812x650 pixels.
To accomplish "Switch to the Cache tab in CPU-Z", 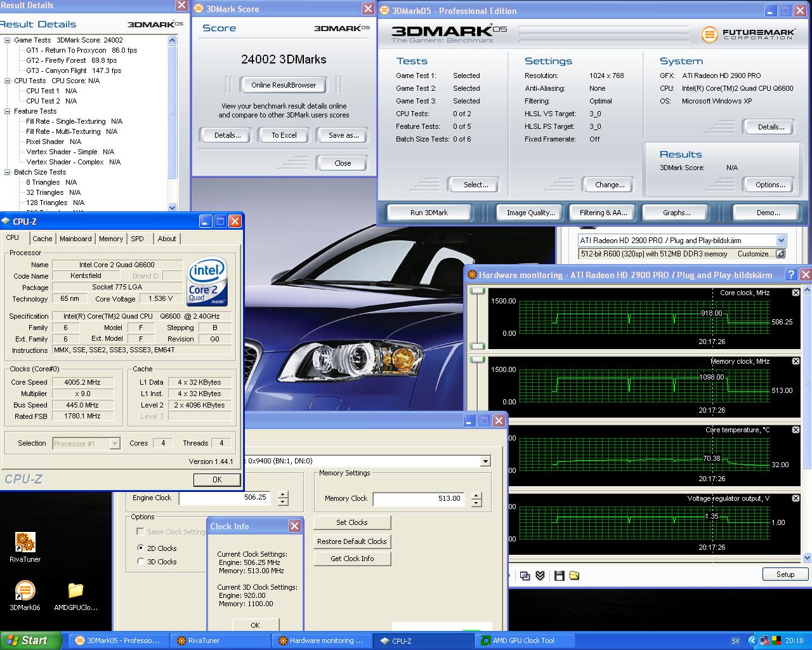I will click(43, 239).
